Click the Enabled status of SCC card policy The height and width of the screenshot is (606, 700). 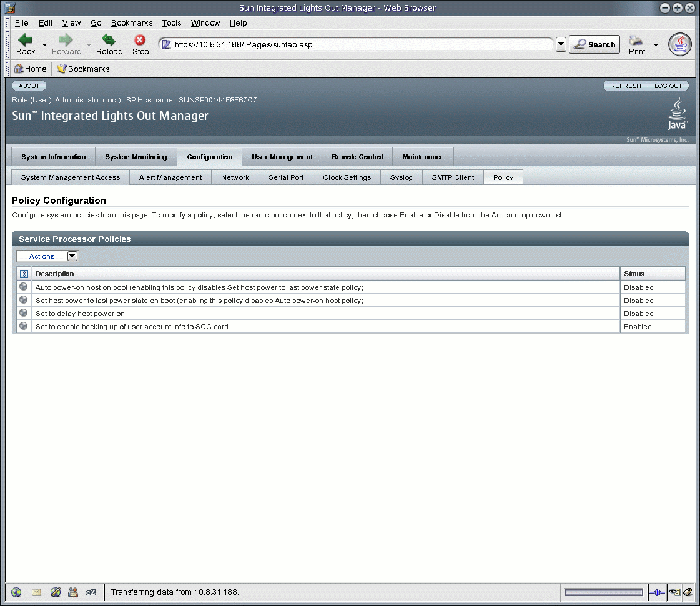pyautogui.click(x=638, y=327)
